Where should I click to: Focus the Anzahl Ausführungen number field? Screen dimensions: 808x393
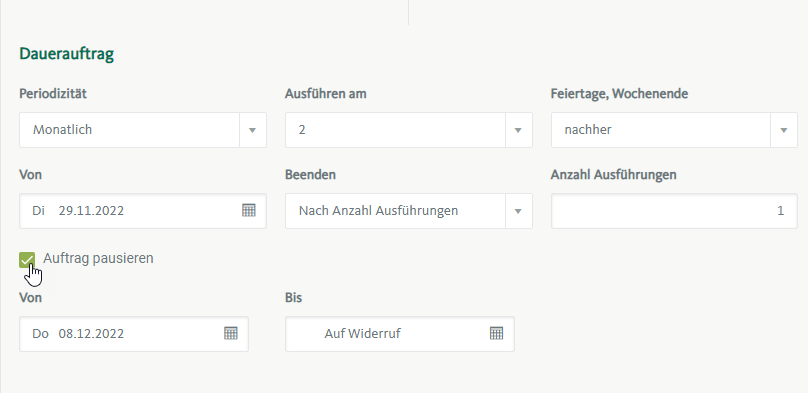click(675, 211)
